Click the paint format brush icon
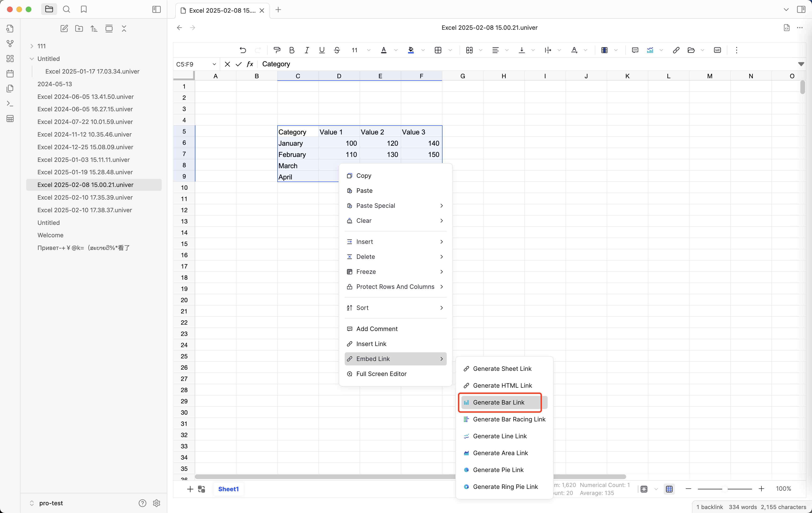This screenshot has height=513, width=812. tap(277, 50)
